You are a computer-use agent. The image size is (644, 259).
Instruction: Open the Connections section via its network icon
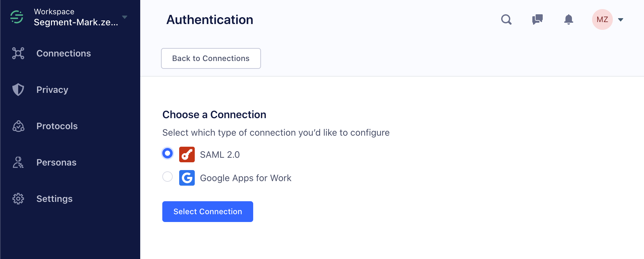[x=19, y=53]
